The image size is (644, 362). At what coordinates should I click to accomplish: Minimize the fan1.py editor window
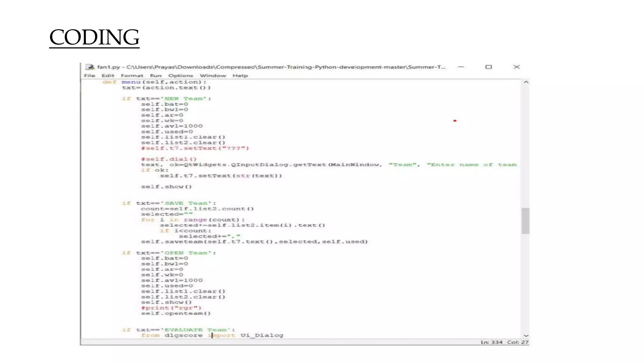tap(461, 67)
